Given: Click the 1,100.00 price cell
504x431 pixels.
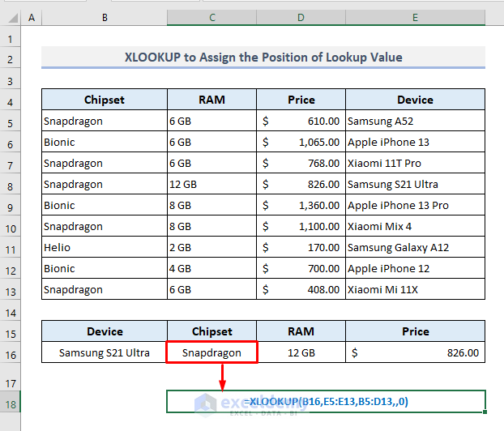Looking at the screenshot, I should click(301, 226).
